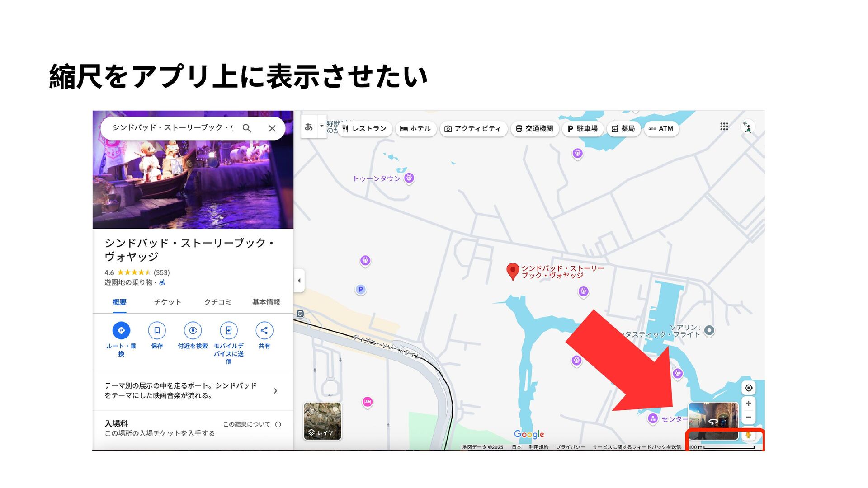Zoom out with the minus button

tap(749, 418)
